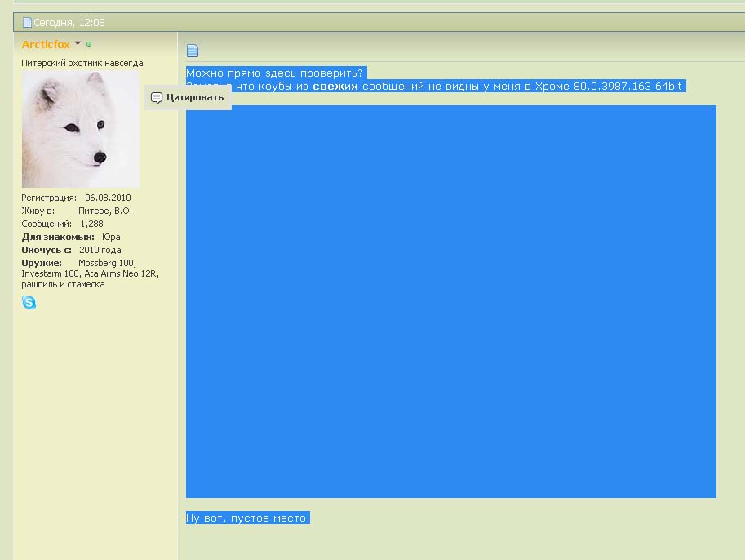The height and width of the screenshot is (560, 745).
Task: Click the highlighted empty embedded media area
Action: pos(450,301)
